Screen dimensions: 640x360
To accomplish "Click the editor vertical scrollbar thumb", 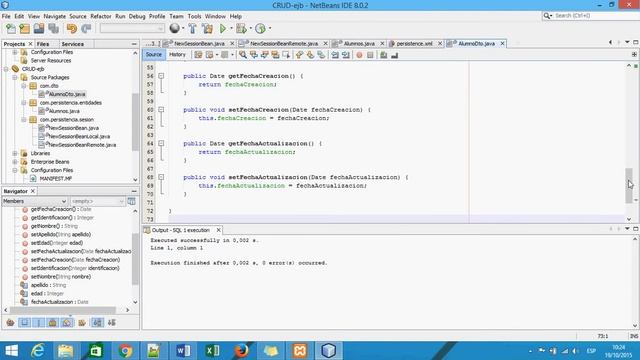I will (629, 185).
